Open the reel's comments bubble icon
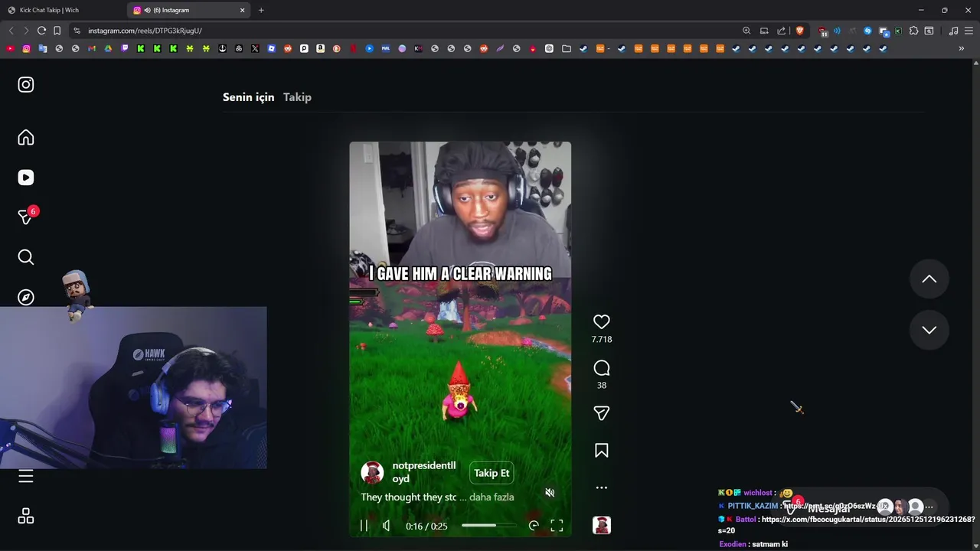 602,368
